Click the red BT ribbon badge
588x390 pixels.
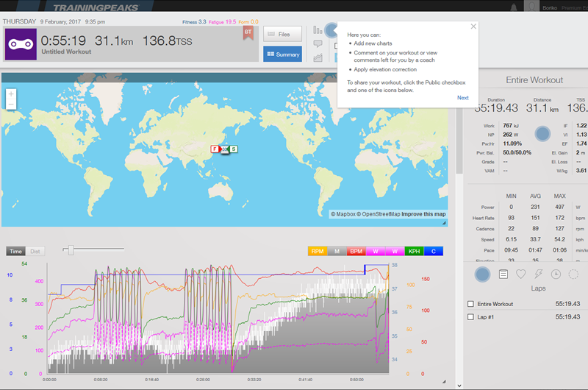tap(248, 33)
